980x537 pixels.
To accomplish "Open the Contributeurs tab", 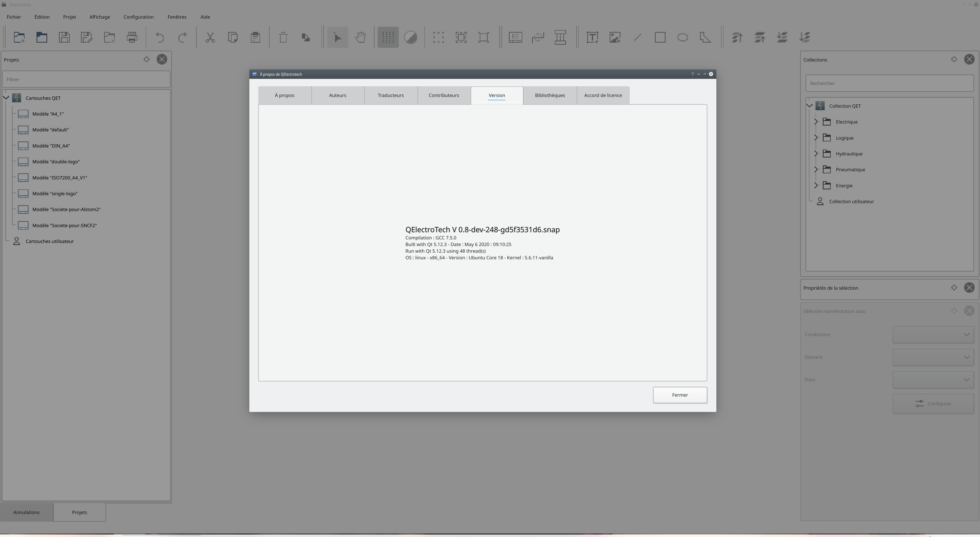I will click(444, 95).
